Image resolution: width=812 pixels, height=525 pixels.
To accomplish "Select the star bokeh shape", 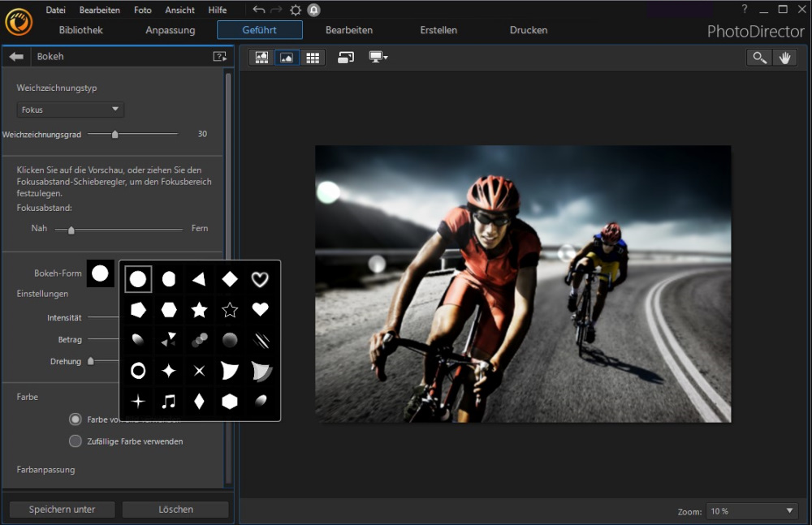I will 199,309.
